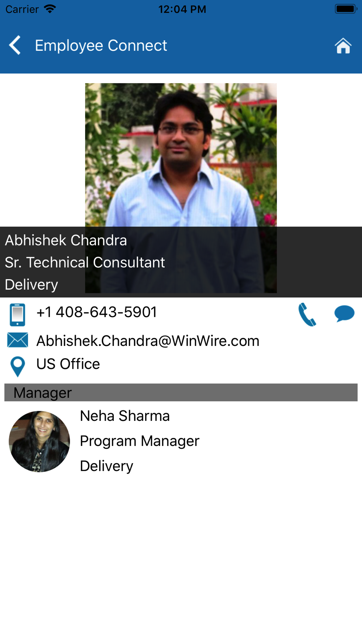
Task: Tap the email envelope icon
Action: pyautogui.click(x=17, y=340)
